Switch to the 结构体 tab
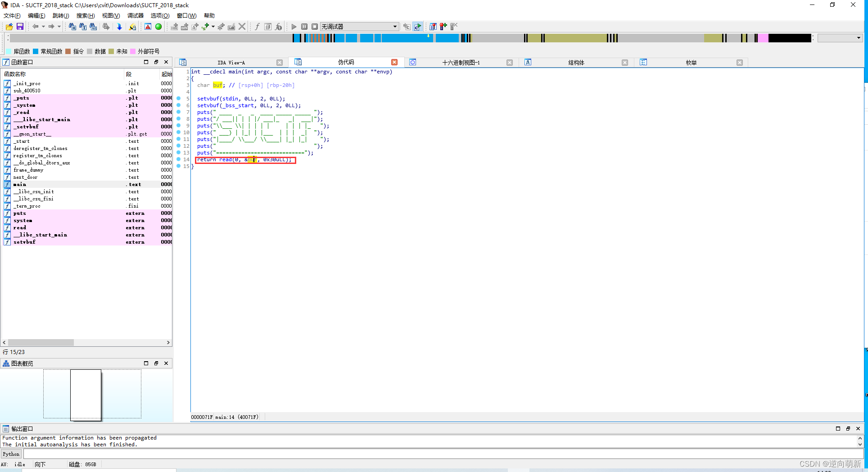 tap(576, 63)
